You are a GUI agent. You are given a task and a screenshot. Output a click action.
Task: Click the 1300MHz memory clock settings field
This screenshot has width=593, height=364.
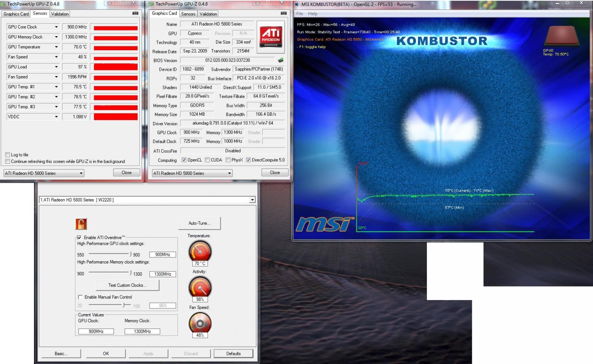(163, 274)
